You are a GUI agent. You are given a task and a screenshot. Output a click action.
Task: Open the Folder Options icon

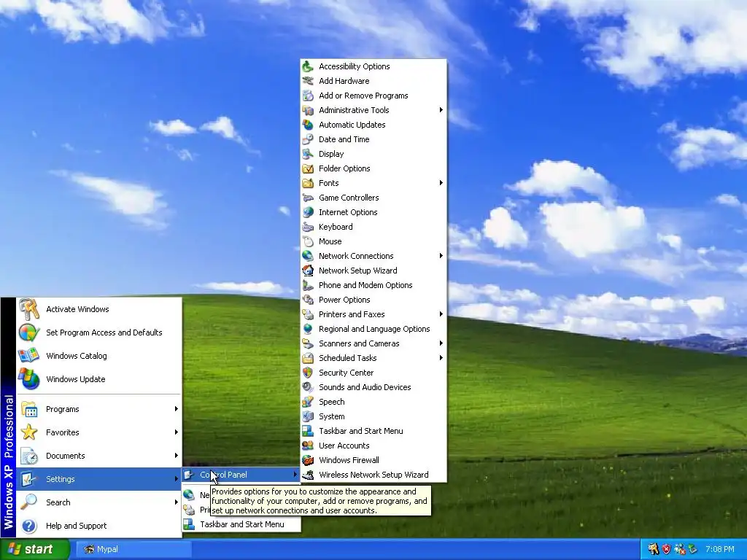tap(308, 168)
